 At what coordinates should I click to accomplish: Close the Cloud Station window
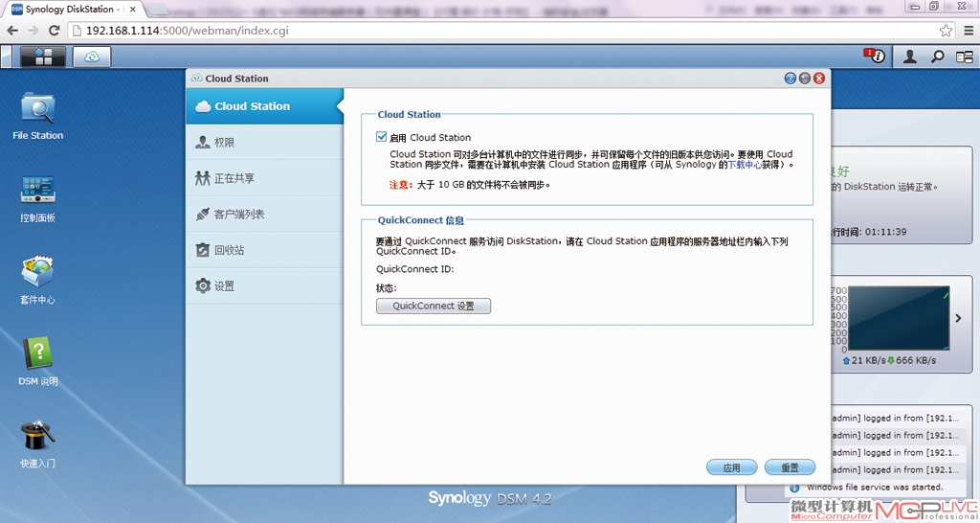pos(819,79)
